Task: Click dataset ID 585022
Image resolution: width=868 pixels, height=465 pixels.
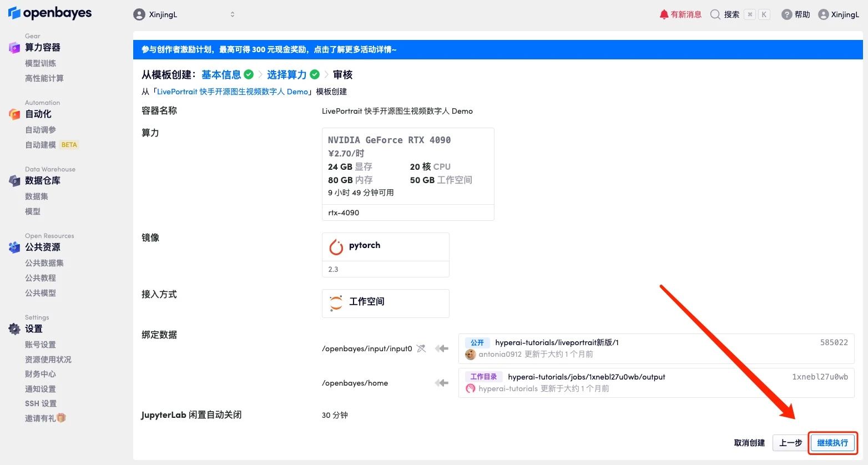Action: 834,342
